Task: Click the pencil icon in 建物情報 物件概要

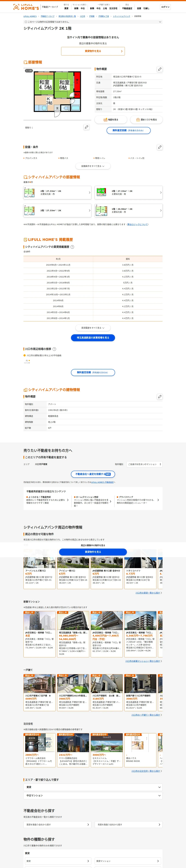Action: (160, 397)
